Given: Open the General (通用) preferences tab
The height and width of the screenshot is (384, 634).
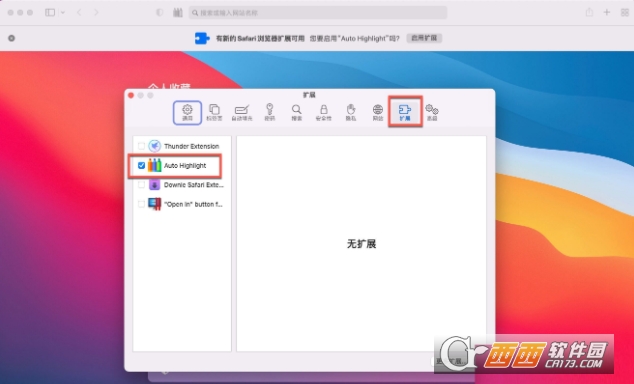Looking at the screenshot, I should click(x=187, y=112).
